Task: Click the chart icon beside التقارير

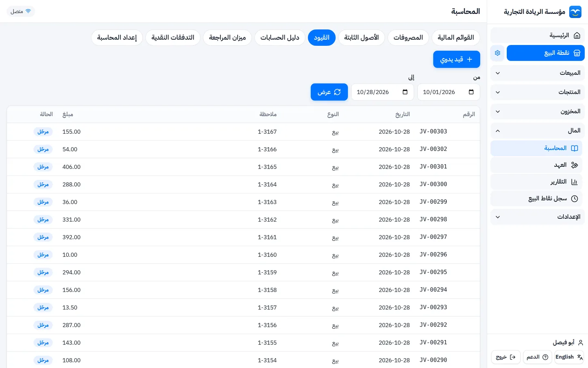Action: tap(575, 182)
